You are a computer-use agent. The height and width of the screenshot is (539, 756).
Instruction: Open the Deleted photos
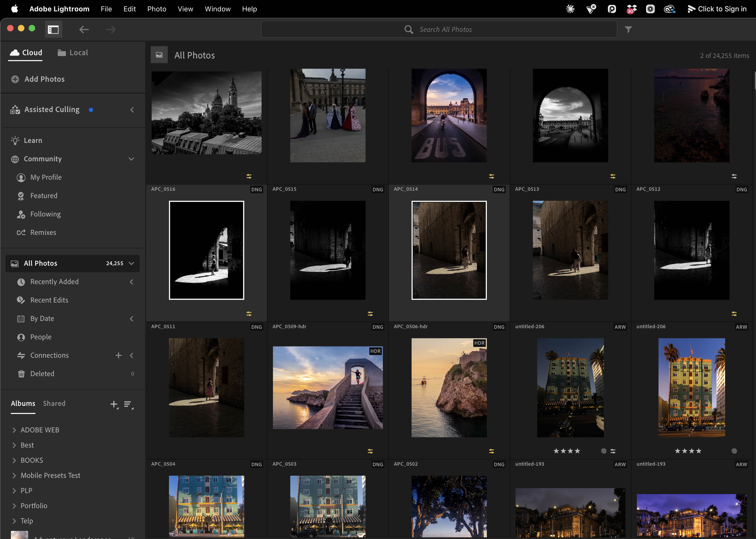(x=35, y=374)
